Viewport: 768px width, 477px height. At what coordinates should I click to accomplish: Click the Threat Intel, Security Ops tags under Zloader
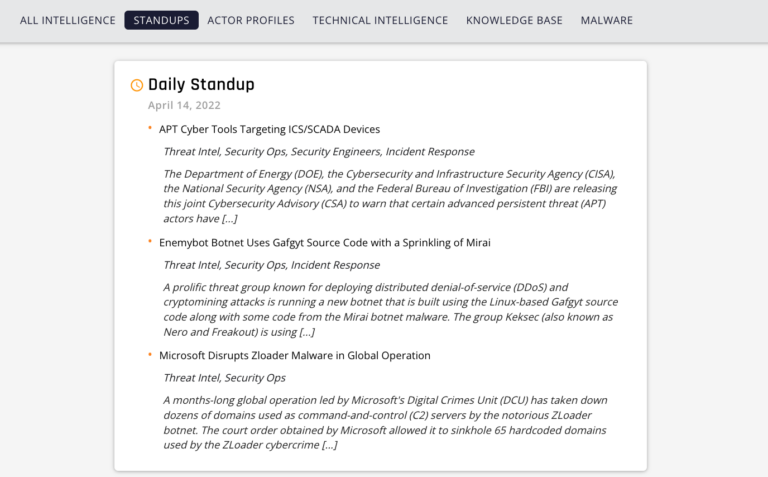pyautogui.click(x=224, y=378)
